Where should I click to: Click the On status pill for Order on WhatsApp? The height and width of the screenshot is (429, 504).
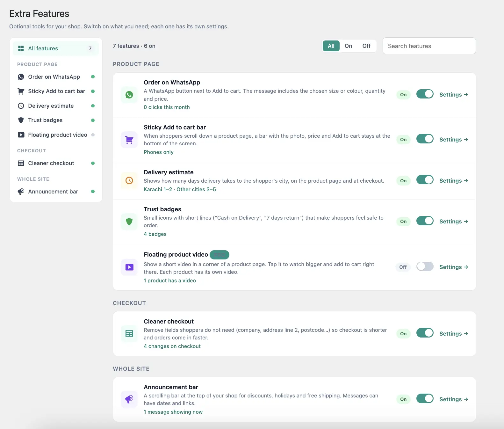point(403,95)
